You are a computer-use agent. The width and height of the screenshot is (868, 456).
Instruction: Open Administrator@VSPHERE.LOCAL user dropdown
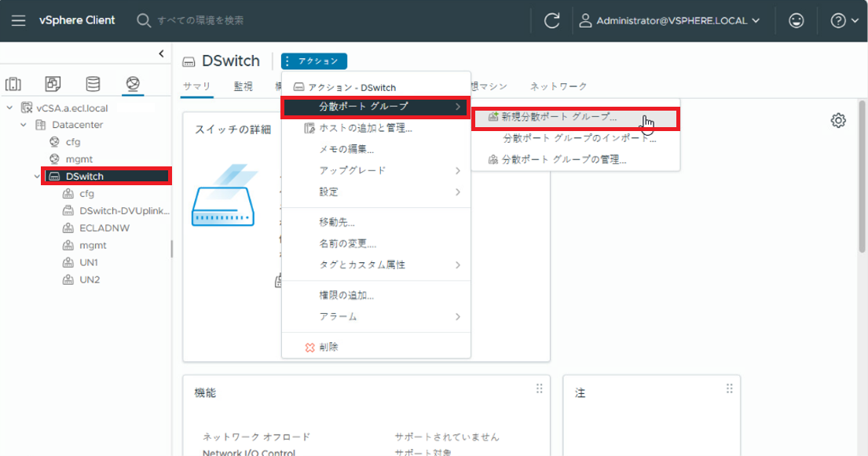click(670, 21)
